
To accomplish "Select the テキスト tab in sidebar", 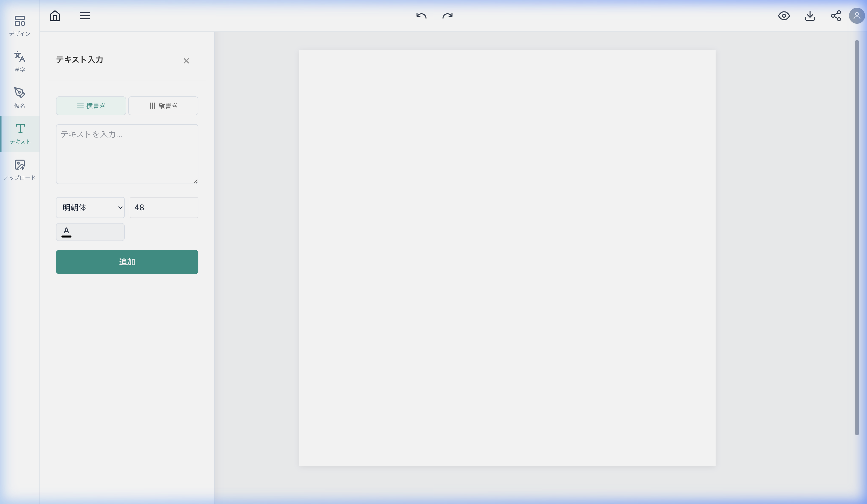I will click(20, 134).
